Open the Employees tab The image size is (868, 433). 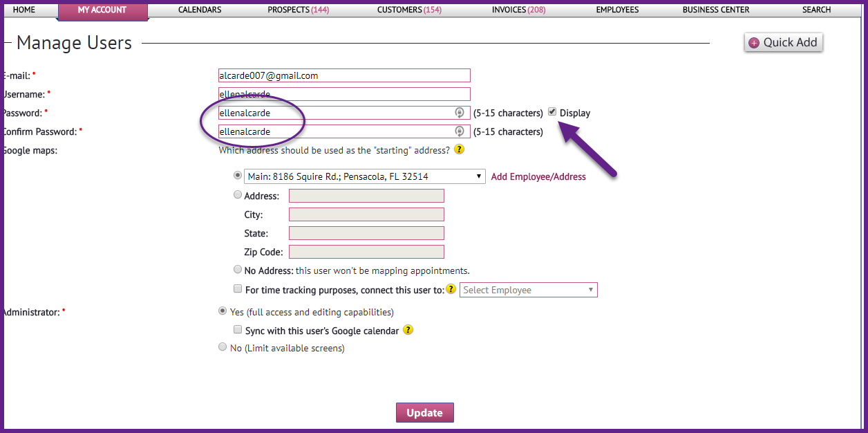617,10
